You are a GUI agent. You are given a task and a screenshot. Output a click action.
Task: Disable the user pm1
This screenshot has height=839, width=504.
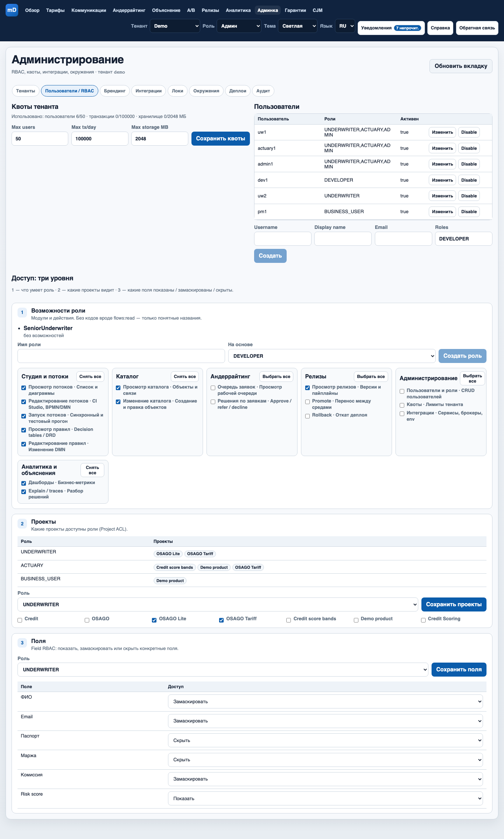[469, 211]
